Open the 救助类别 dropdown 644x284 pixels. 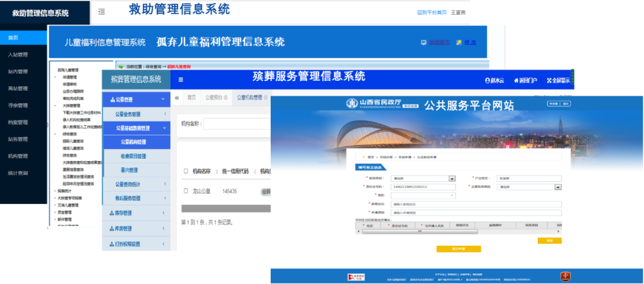451,178
